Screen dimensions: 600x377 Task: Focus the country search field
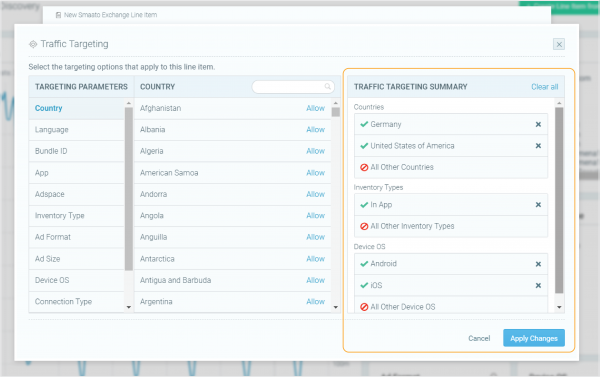coord(293,87)
